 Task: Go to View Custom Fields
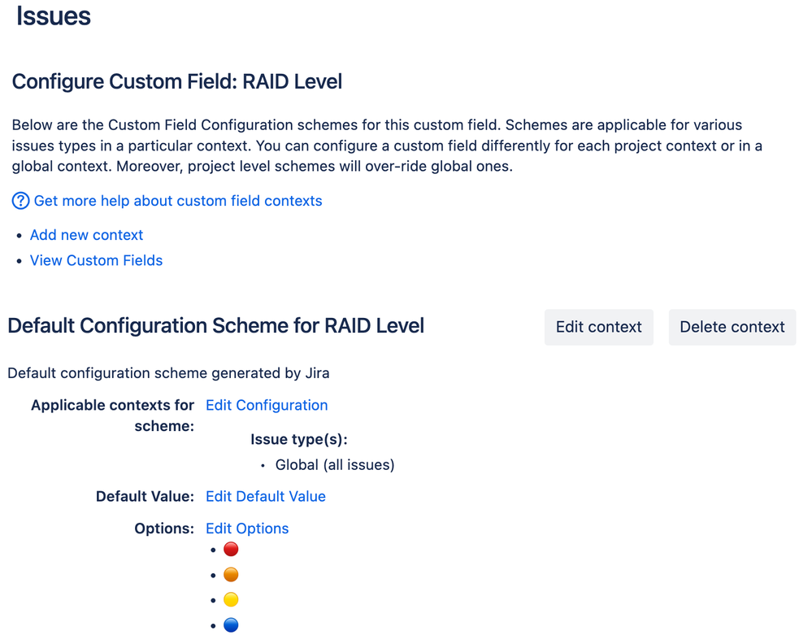[96, 260]
